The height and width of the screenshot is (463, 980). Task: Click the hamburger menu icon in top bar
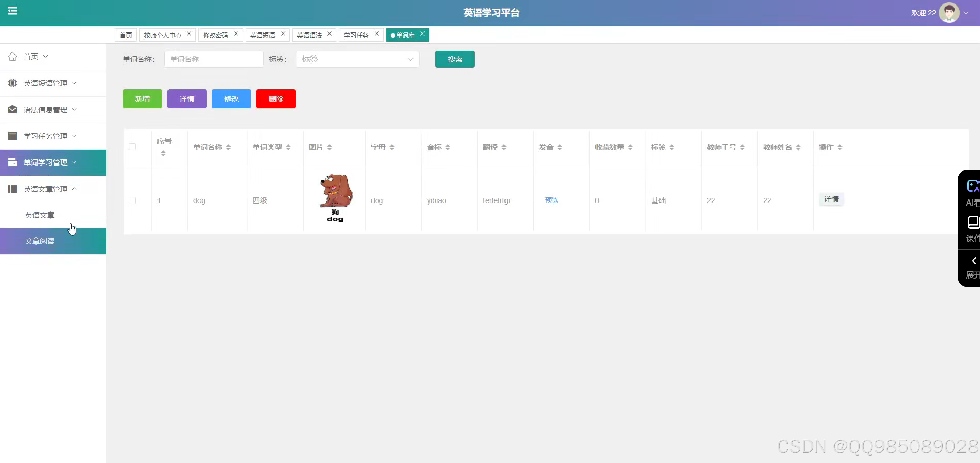coord(12,11)
